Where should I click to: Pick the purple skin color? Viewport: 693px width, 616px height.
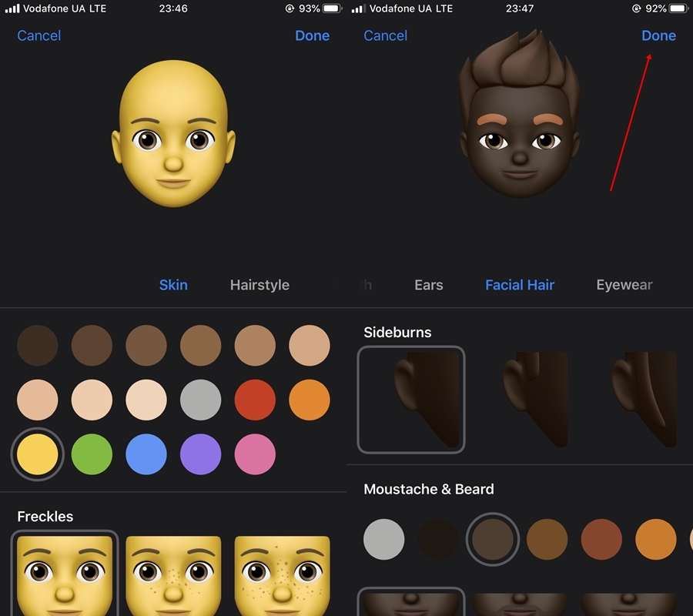[x=201, y=454]
